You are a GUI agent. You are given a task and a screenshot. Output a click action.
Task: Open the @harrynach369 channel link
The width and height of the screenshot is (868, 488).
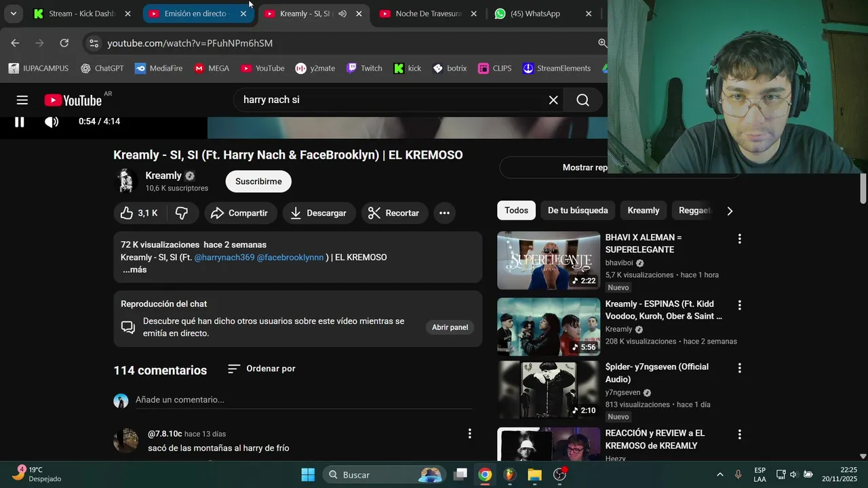[224, 258]
